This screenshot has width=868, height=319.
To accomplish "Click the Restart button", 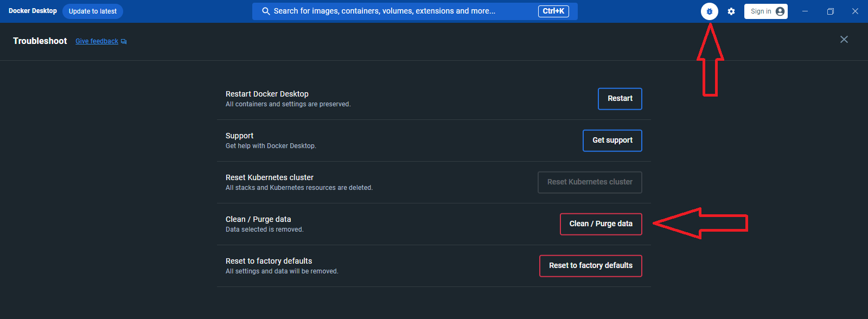I will point(620,99).
